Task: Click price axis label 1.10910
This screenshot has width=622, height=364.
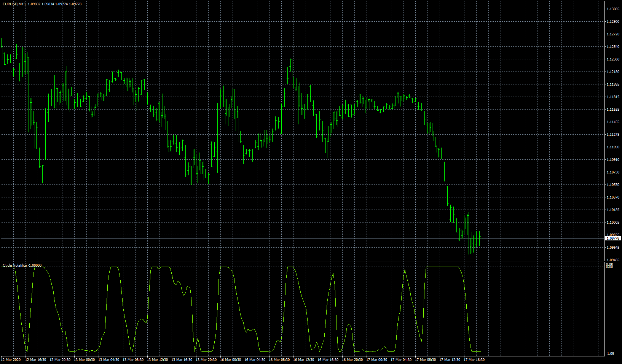Action: coord(613,160)
